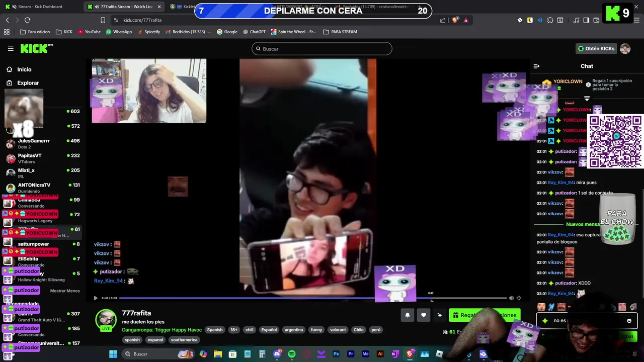The height and width of the screenshot is (362, 644).
Task: Click Nuevos mensajes divider in chat
Action: pos(583,224)
